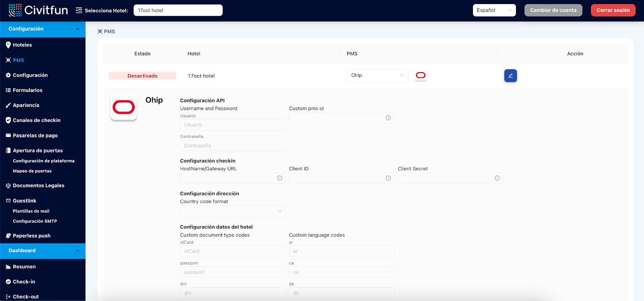Open Canales de checkin in the sidebar

point(37,120)
